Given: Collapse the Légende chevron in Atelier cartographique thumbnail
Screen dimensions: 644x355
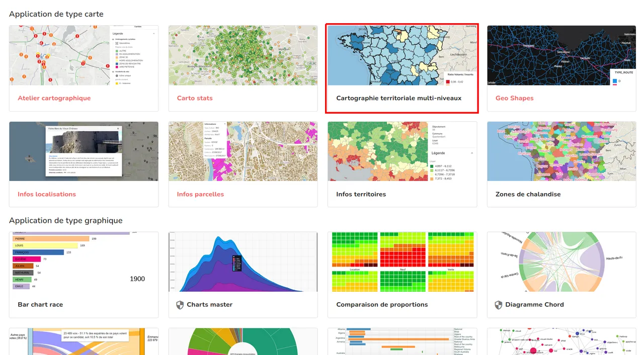Looking at the screenshot, I should (153, 34).
